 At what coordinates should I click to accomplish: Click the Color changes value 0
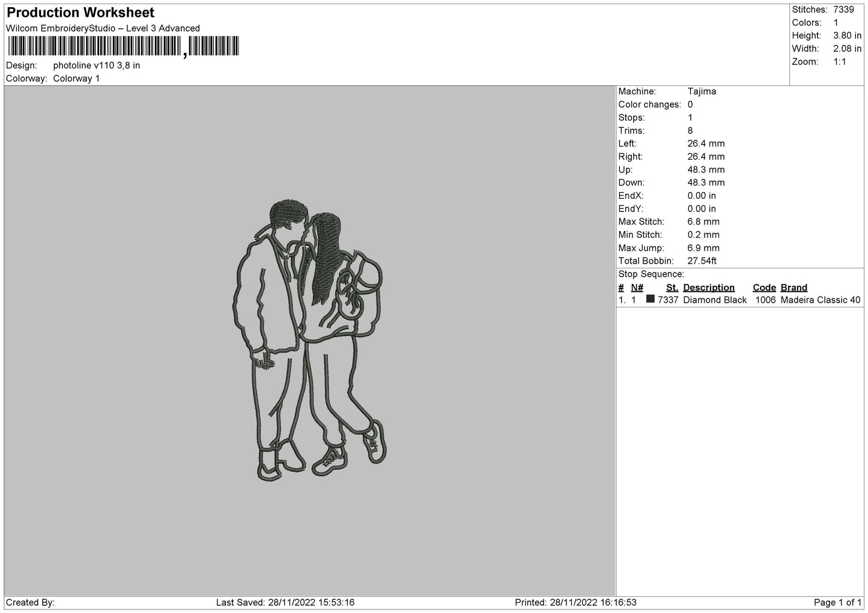690,104
